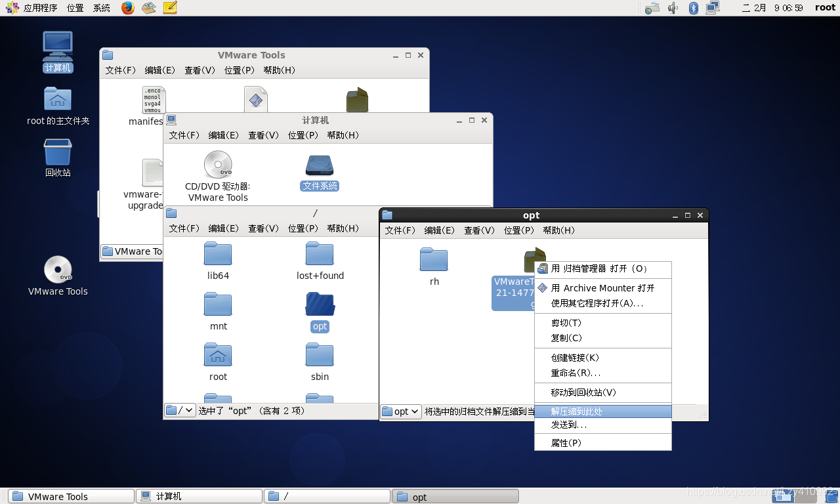Select the sbin folder
This screenshot has width=840, height=504.
pyautogui.click(x=320, y=362)
